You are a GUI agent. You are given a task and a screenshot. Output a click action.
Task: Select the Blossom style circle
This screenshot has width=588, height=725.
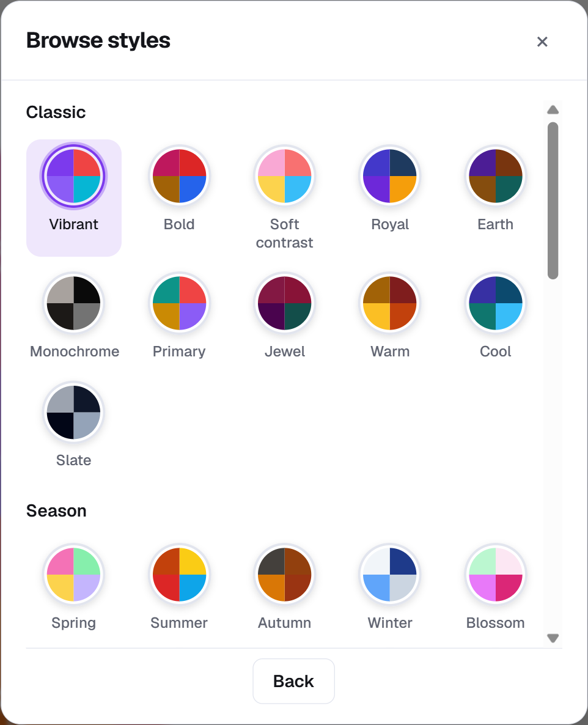(x=496, y=575)
